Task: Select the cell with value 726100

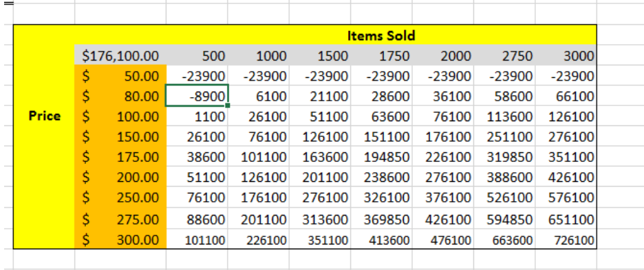Action: point(566,239)
